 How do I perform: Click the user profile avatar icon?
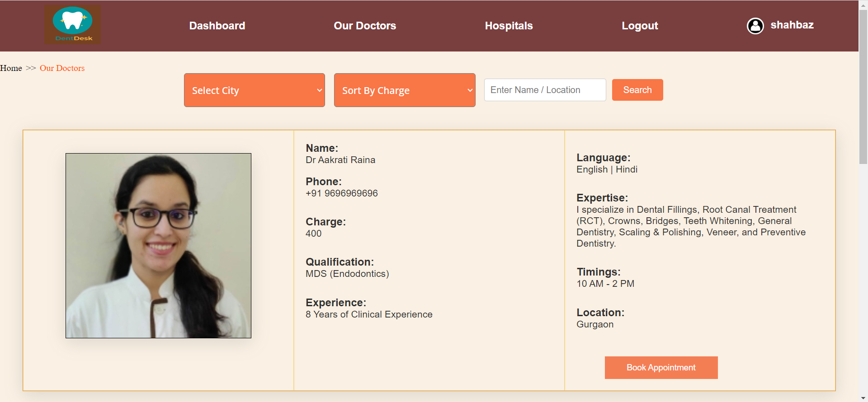pos(755,26)
